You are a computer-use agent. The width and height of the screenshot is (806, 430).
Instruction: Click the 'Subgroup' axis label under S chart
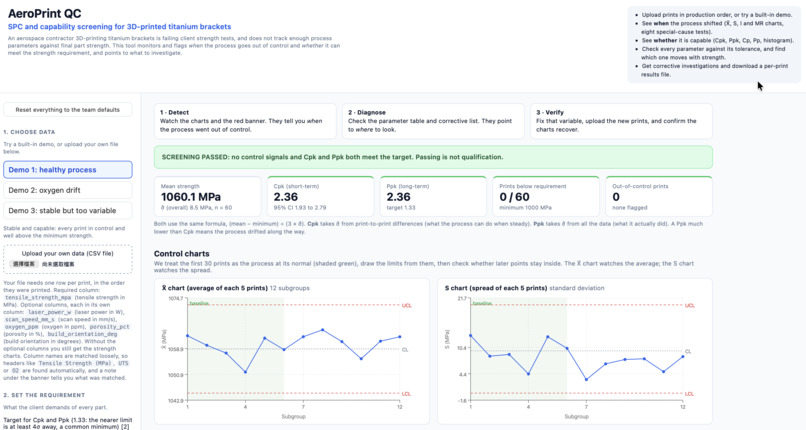(x=576, y=417)
